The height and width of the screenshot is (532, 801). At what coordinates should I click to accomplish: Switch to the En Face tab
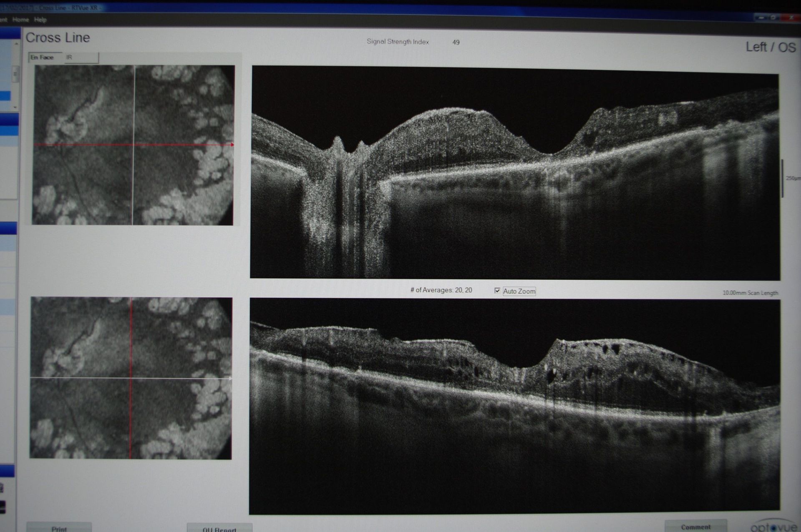(x=43, y=58)
